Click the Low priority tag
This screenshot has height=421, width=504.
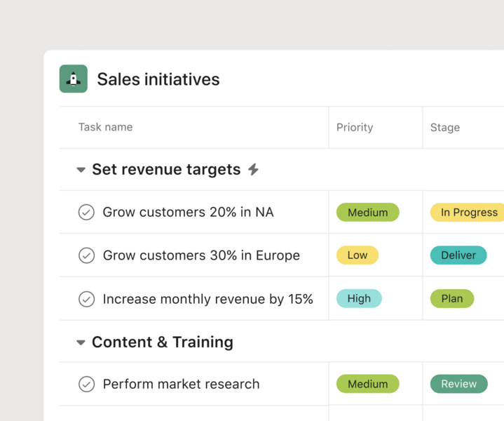pyautogui.click(x=357, y=255)
